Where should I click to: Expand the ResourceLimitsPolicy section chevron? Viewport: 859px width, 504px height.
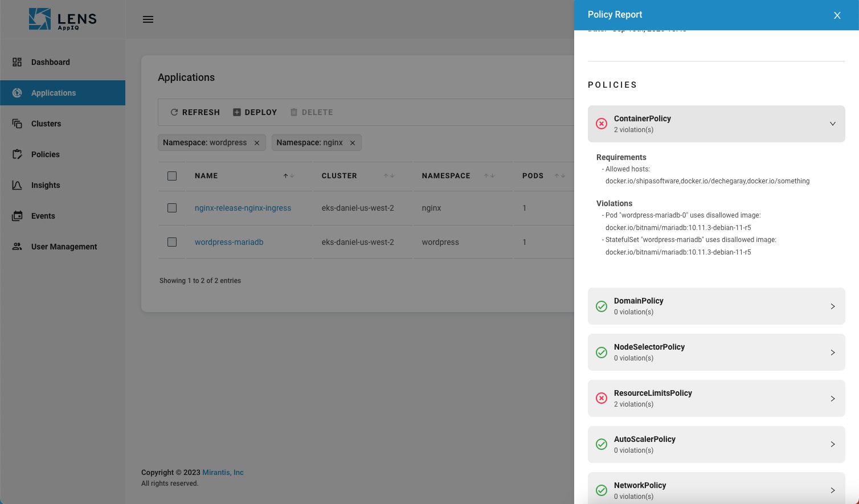833,399
